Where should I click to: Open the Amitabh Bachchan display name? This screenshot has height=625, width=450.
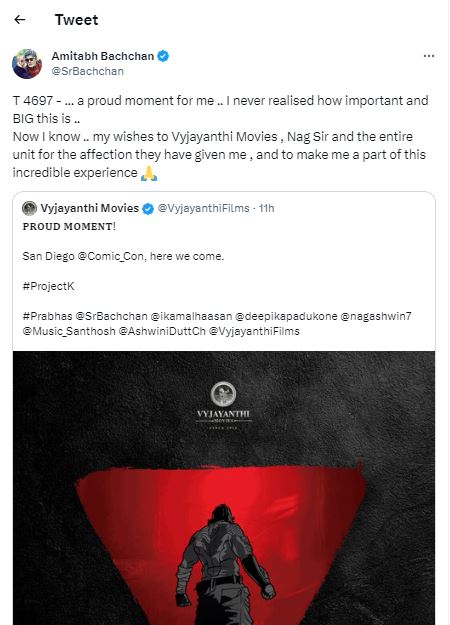(103, 56)
